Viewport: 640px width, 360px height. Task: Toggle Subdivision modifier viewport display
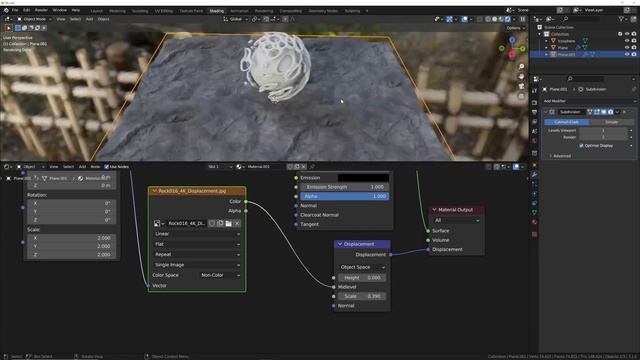[604, 112]
